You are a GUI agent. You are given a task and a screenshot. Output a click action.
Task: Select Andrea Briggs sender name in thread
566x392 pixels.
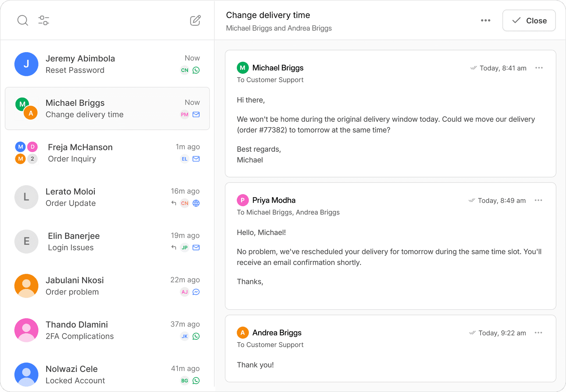(277, 333)
